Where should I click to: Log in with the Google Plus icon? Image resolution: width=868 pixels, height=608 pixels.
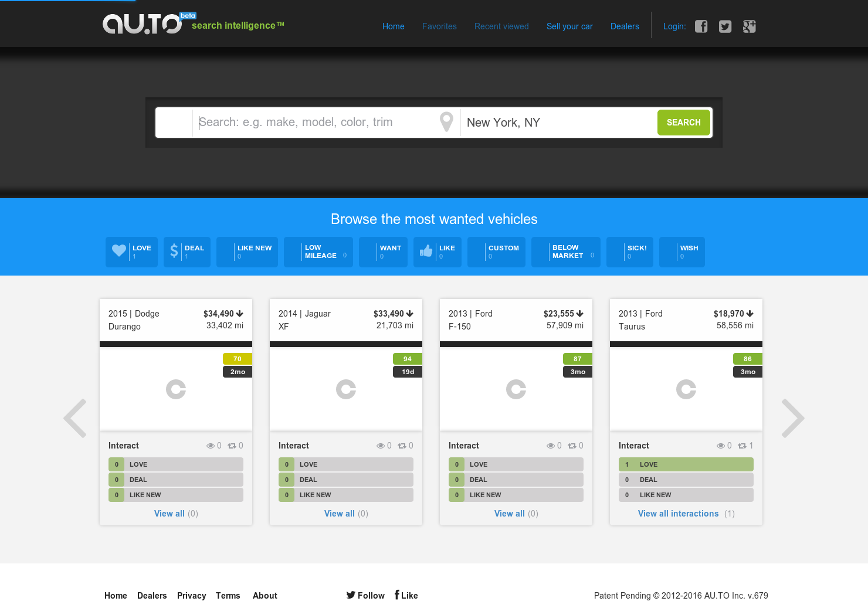(749, 26)
